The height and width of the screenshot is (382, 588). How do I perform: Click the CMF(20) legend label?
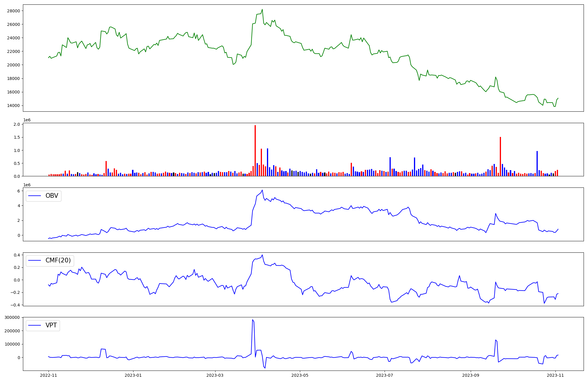coord(58,260)
